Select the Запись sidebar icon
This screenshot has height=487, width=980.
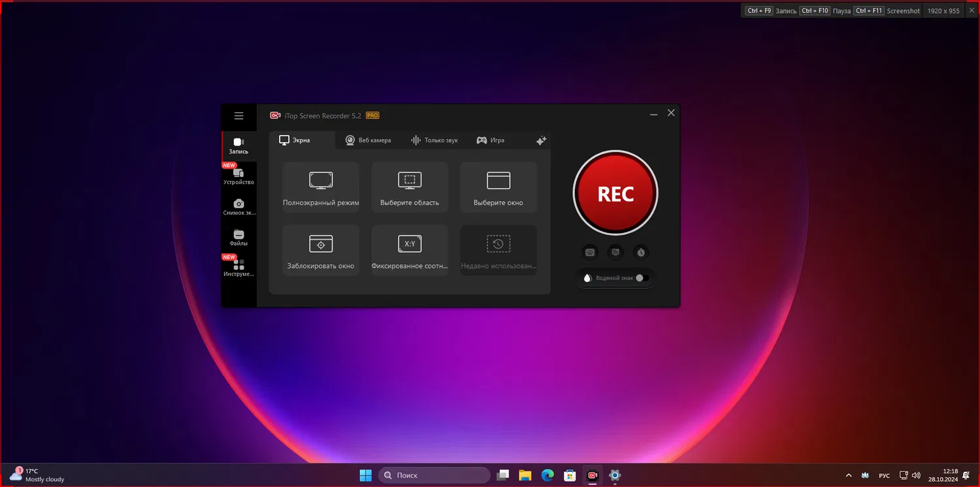[238, 145]
